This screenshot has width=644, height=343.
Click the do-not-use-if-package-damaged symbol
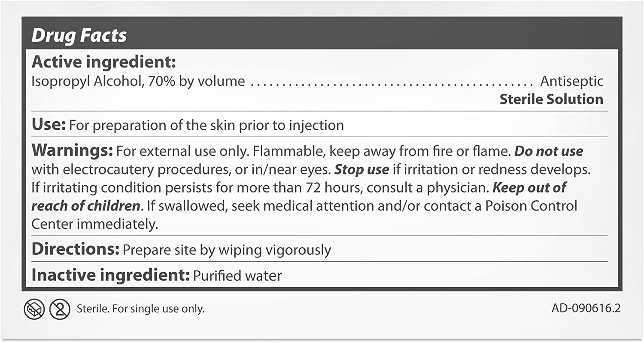(34, 309)
